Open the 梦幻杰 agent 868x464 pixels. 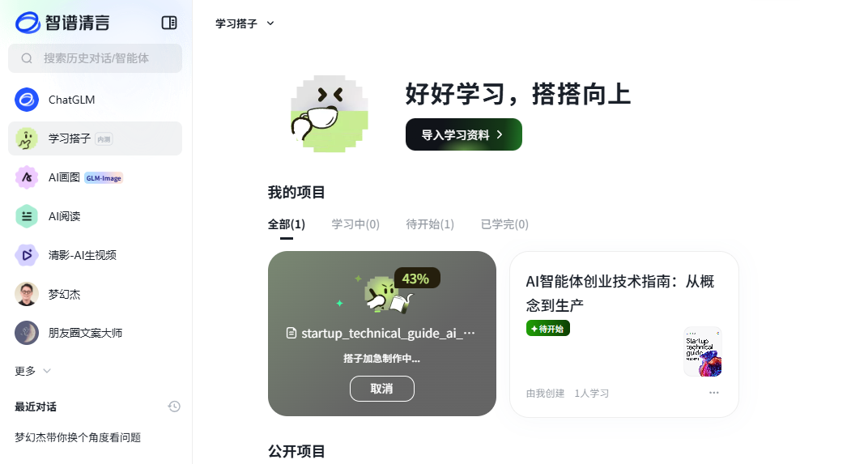[96, 294]
